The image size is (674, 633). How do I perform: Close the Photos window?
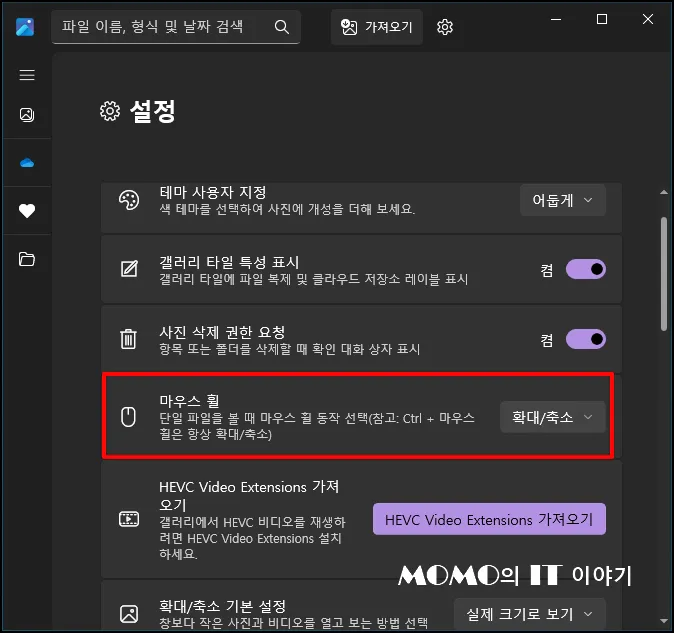648,19
